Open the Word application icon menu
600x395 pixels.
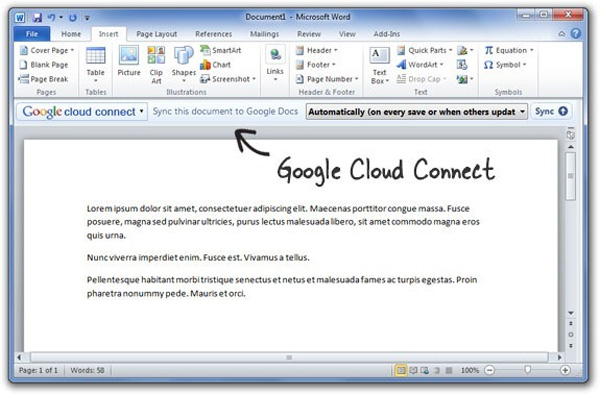coord(20,17)
